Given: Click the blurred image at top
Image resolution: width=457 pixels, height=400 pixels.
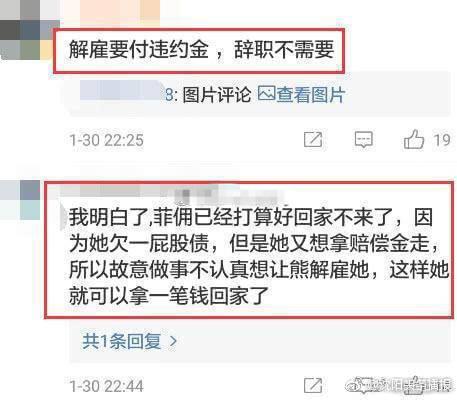Looking at the screenshot, I should click(110, 12).
